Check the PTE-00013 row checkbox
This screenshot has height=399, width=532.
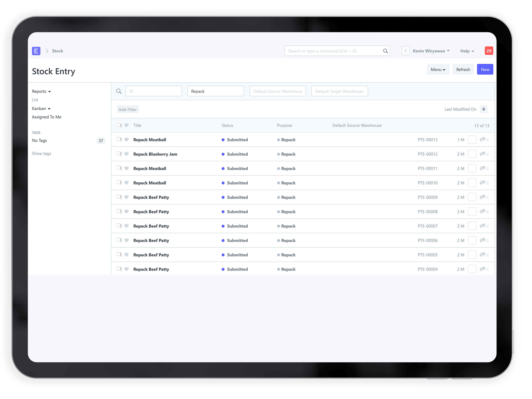point(119,139)
